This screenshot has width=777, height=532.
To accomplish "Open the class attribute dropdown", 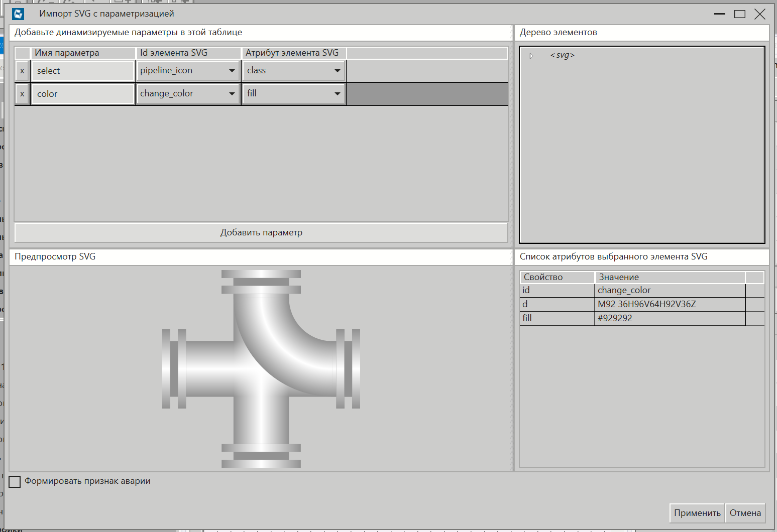I will tap(337, 71).
